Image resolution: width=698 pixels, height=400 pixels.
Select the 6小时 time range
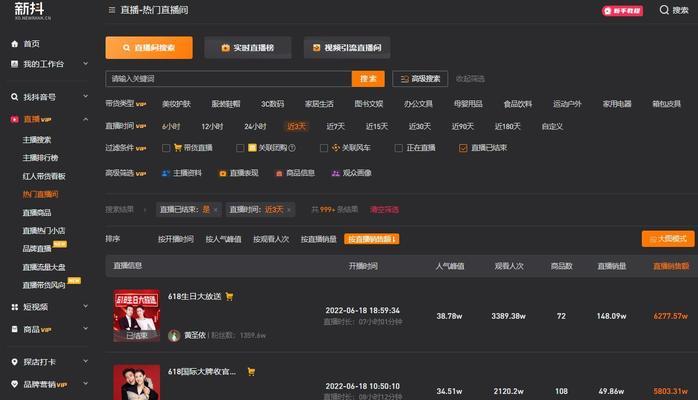171,126
